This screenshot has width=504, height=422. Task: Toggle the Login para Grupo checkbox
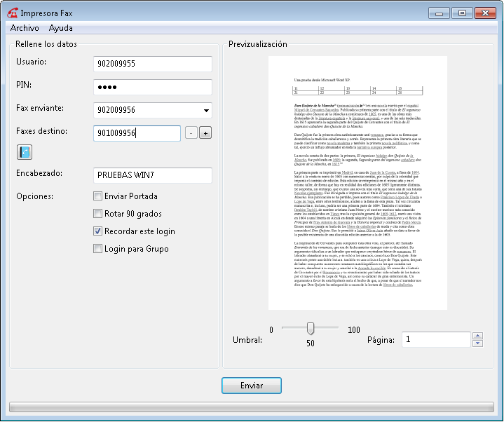pos(98,249)
